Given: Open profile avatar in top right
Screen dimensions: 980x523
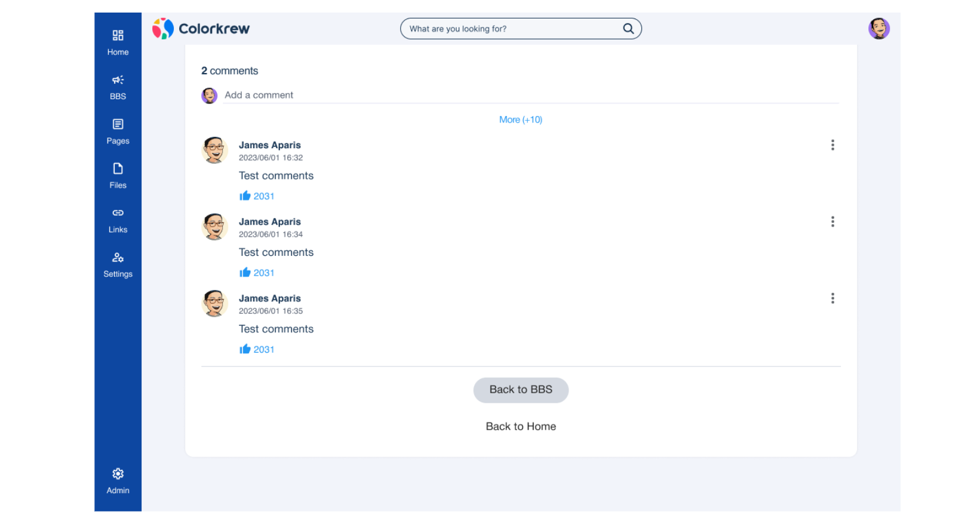Looking at the screenshot, I should [878, 29].
